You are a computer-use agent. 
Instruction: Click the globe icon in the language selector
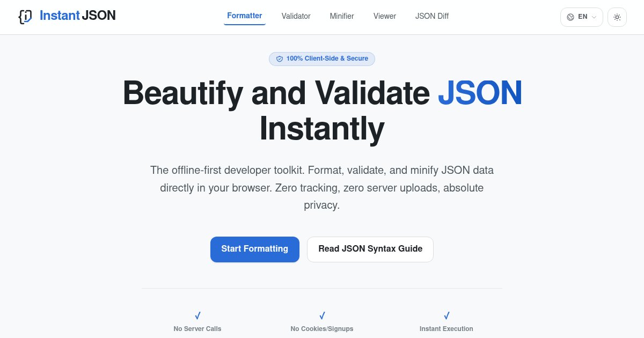[570, 17]
